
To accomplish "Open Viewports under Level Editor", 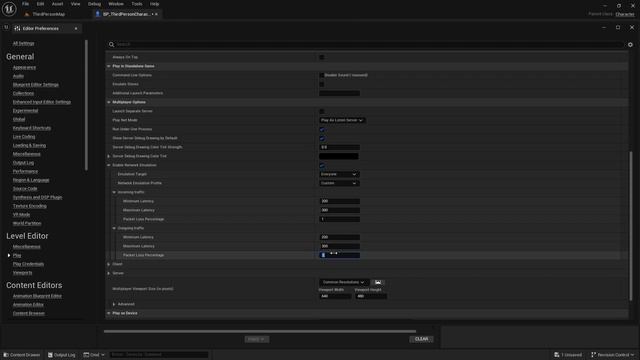I will pyautogui.click(x=22, y=273).
